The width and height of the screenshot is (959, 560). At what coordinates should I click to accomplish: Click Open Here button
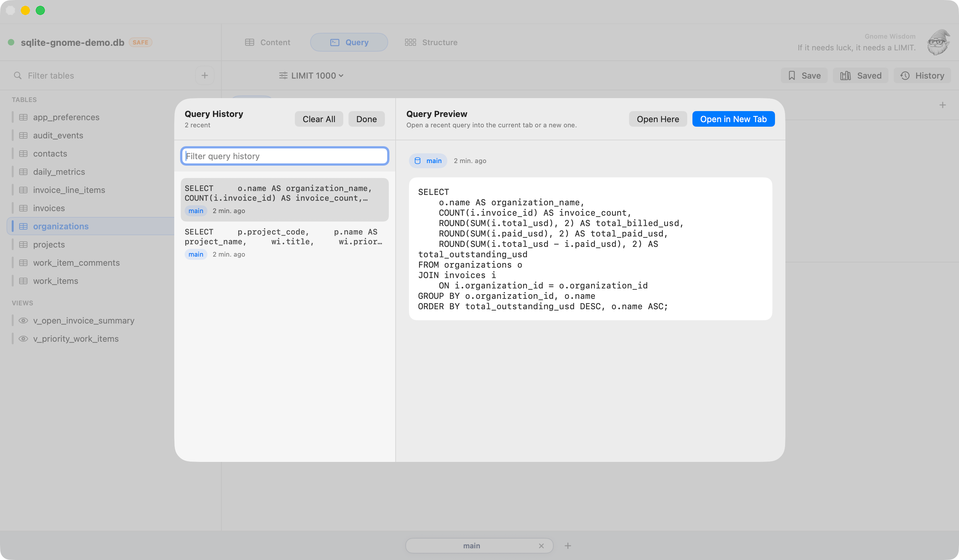pyautogui.click(x=657, y=119)
